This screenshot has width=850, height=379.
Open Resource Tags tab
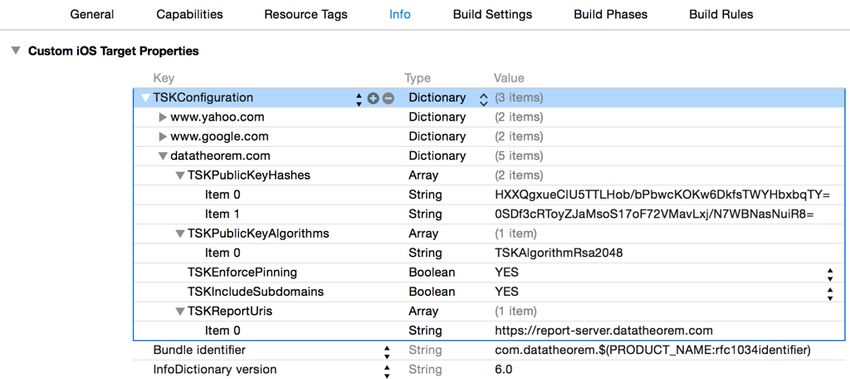coord(306,15)
